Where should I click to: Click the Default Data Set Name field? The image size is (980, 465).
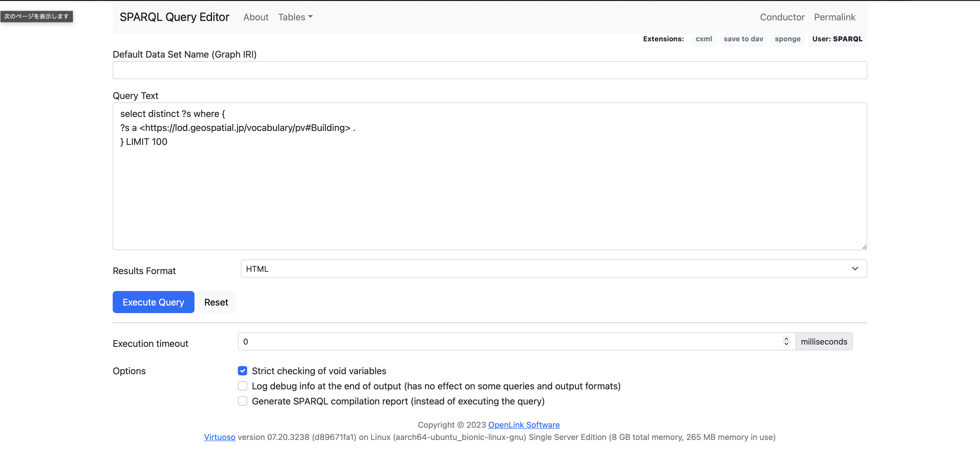click(x=490, y=70)
